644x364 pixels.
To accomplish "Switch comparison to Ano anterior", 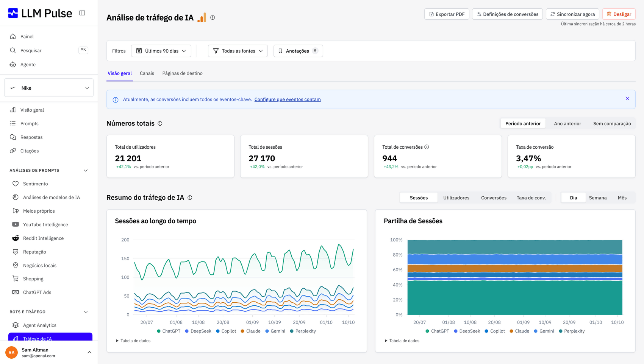I will (x=567, y=123).
